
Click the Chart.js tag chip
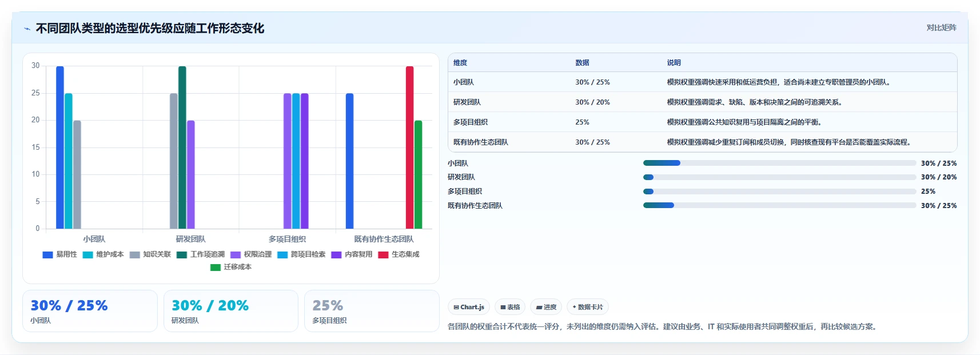tap(469, 307)
